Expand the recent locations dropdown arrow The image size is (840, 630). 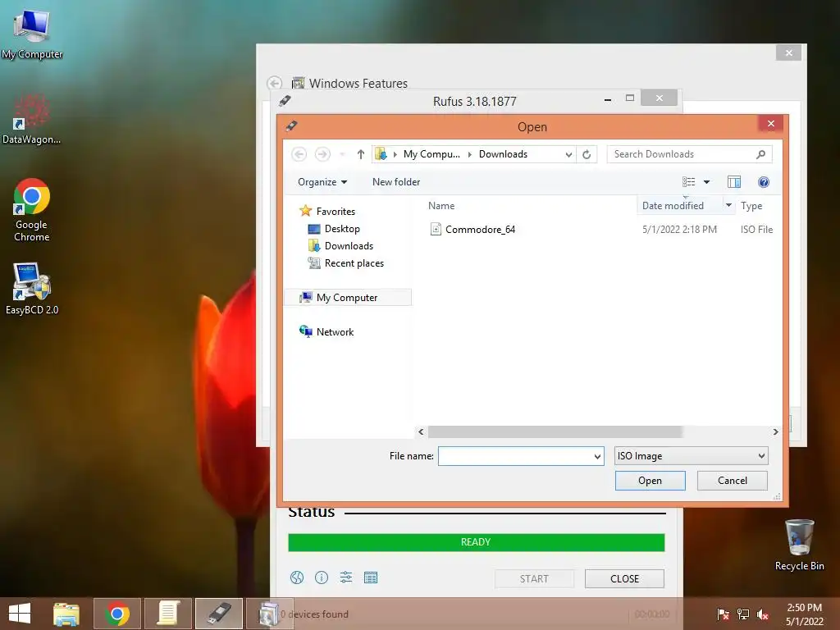pyautogui.click(x=342, y=154)
